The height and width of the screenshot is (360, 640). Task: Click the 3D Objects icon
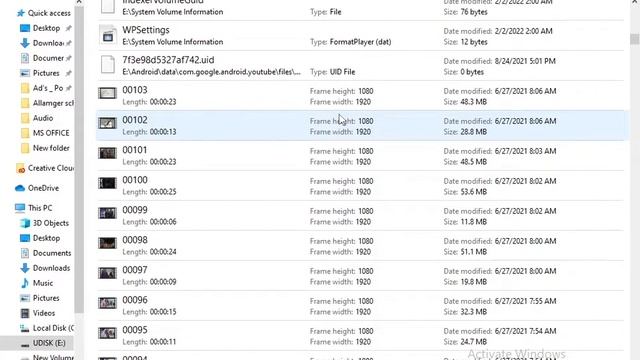coord(25,223)
